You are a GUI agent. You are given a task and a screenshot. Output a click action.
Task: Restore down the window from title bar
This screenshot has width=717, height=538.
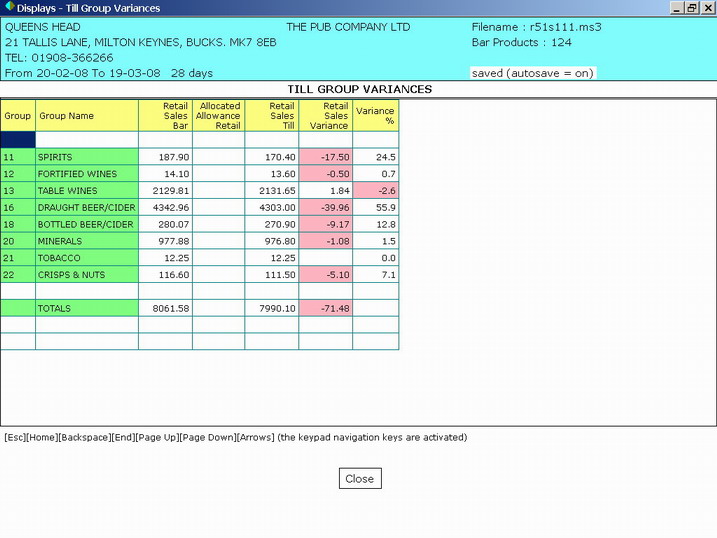tap(691, 8)
